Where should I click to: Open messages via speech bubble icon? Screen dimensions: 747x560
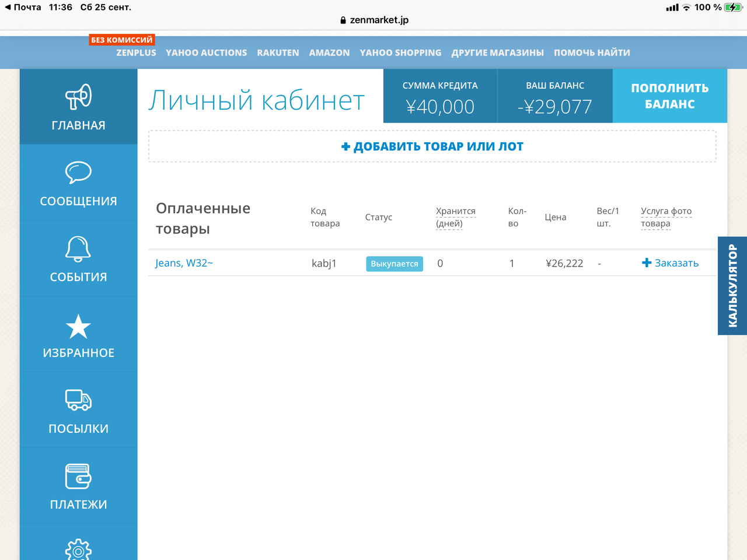click(78, 173)
